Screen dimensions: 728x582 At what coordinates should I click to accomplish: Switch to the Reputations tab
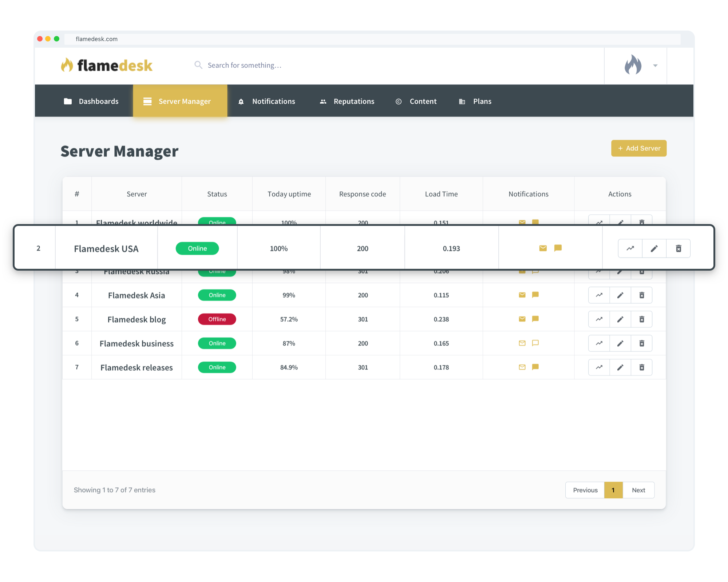pos(347,101)
